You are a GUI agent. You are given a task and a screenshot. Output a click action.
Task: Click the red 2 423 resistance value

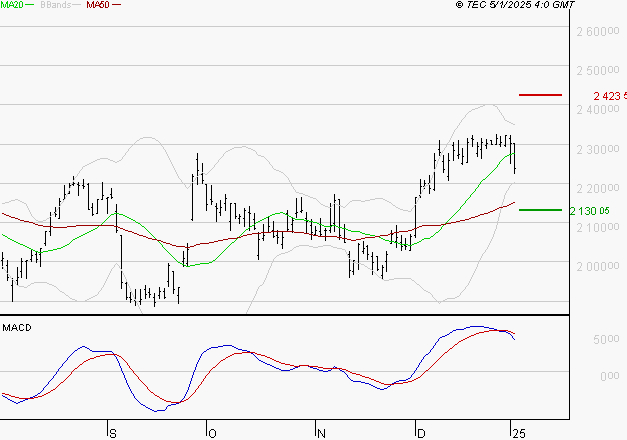pyautogui.click(x=610, y=96)
